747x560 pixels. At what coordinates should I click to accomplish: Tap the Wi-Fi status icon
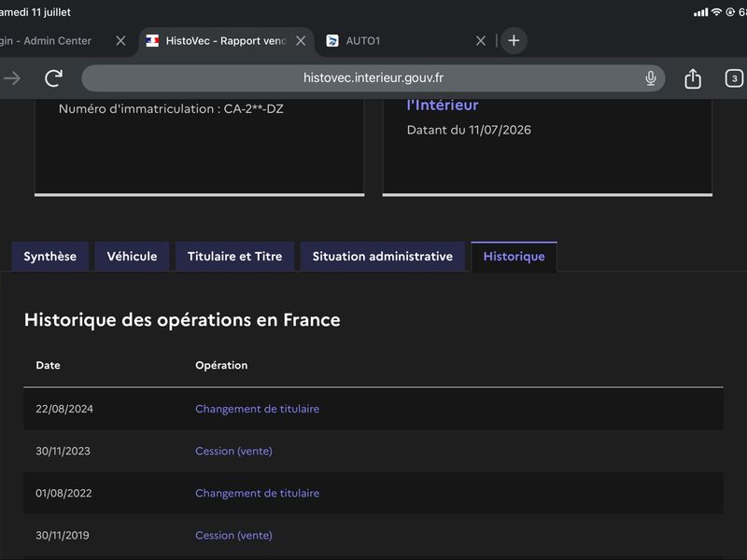[x=716, y=12]
